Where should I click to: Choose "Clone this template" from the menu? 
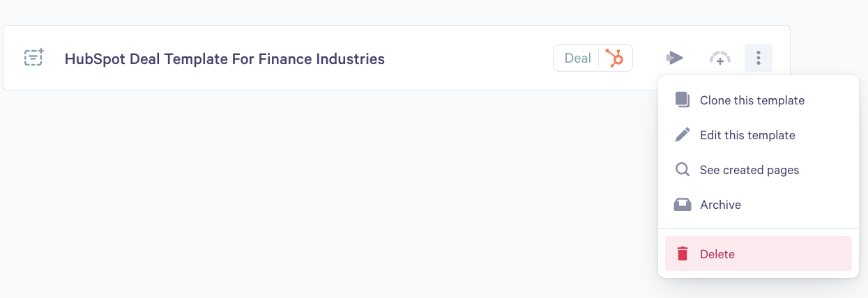point(752,100)
